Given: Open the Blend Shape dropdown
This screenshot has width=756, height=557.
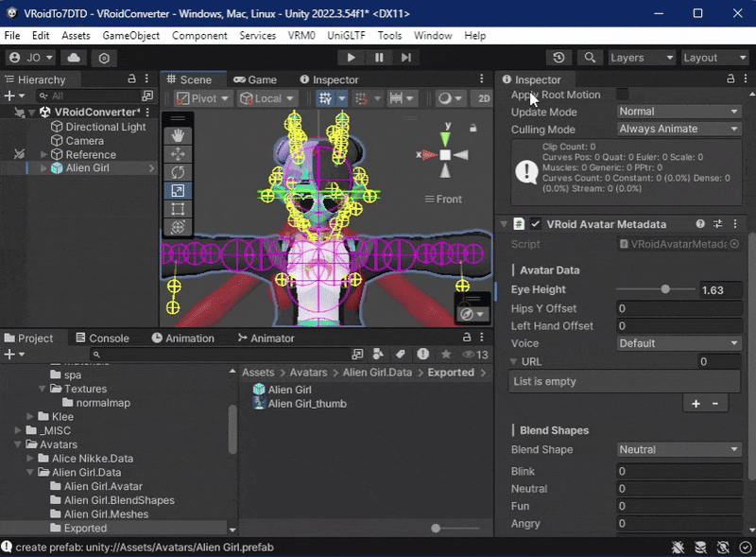Looking at the screenshot, I should pos(679,449).
